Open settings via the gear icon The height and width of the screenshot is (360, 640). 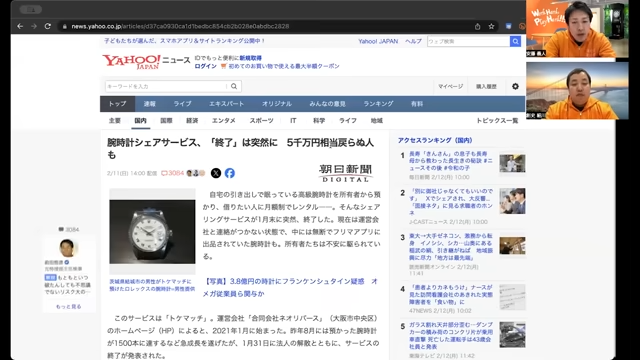click(515, 87)
